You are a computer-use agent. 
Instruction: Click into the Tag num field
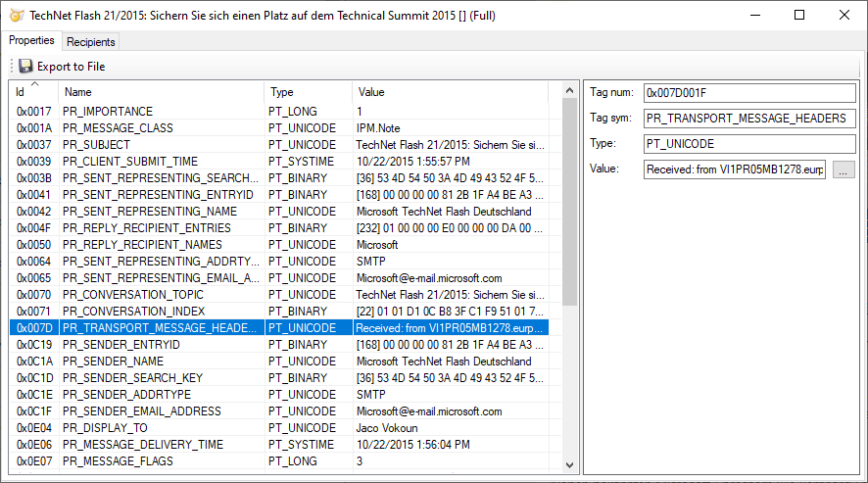[749, 93]
